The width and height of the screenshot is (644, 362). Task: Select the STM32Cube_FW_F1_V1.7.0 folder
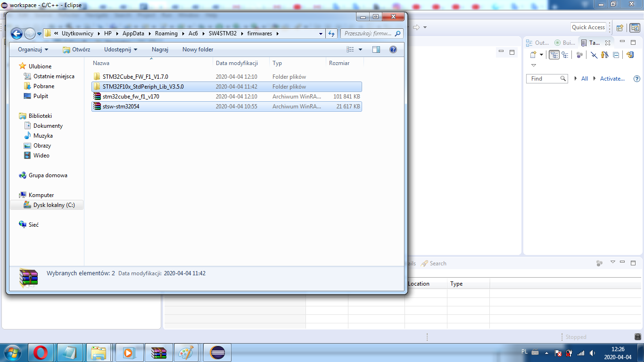pos(226,77)
